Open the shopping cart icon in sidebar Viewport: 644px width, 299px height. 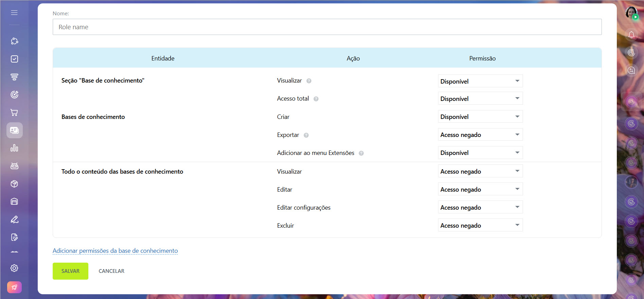(x=14, y=112)
